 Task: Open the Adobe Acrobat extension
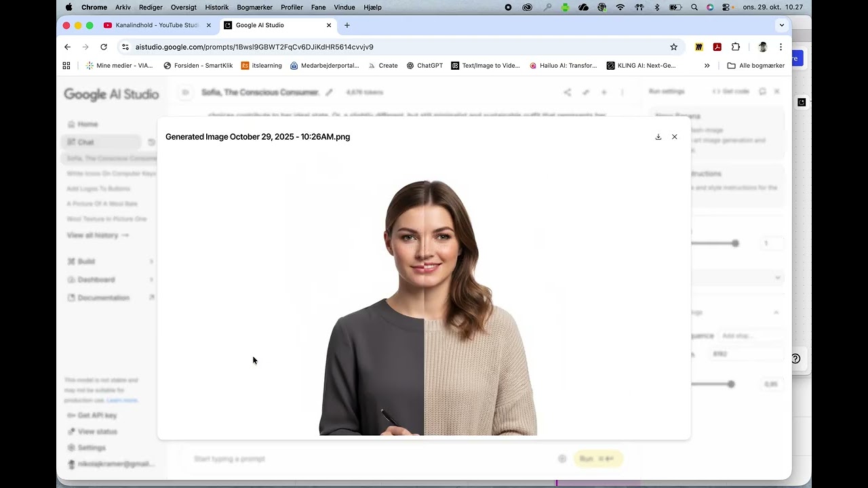coord(717,47)
